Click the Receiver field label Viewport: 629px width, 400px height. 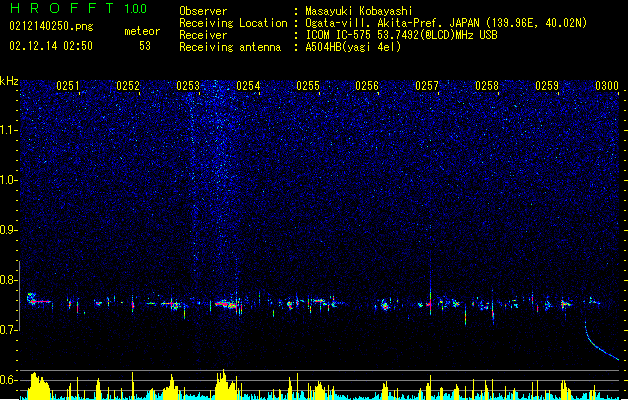point(203,35)
